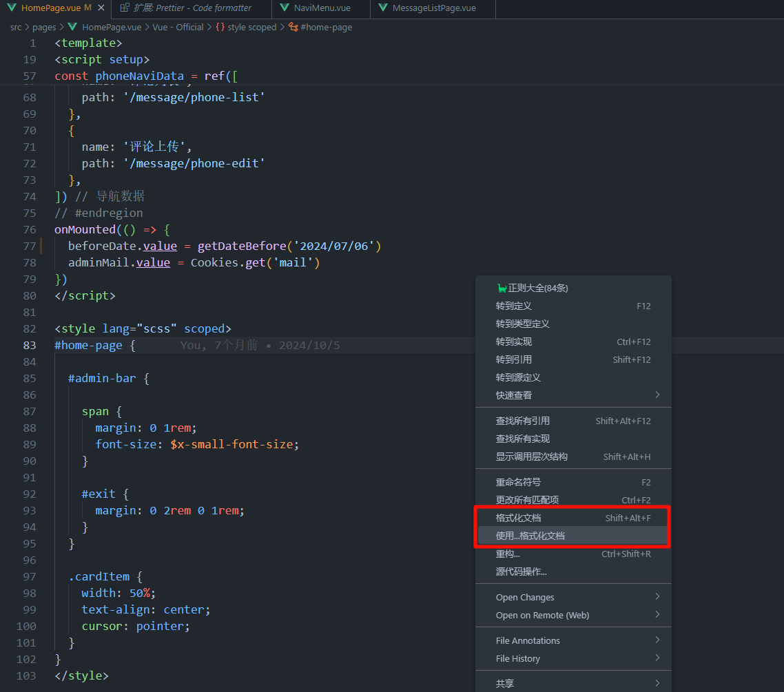This screenshot has width=784, height=692.
Task: Choose 使用...格式化文档 in the context menu
Action: click(530, 536)
